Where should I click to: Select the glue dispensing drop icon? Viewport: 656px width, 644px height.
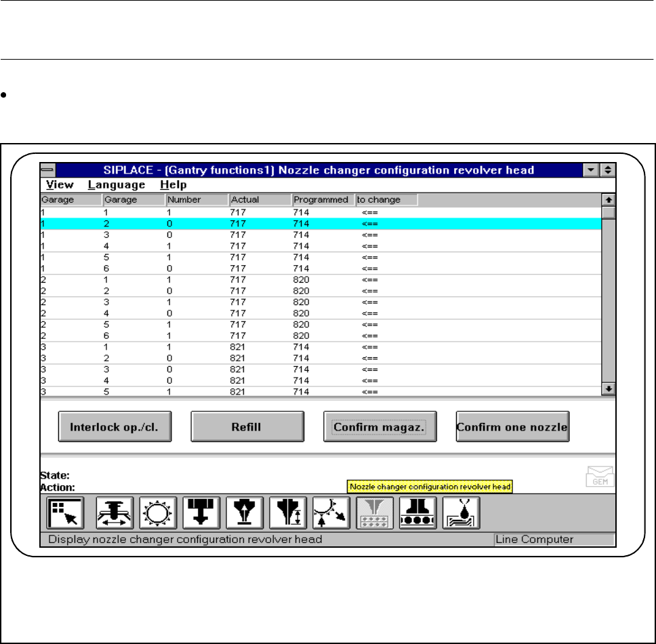pos(462,513)
